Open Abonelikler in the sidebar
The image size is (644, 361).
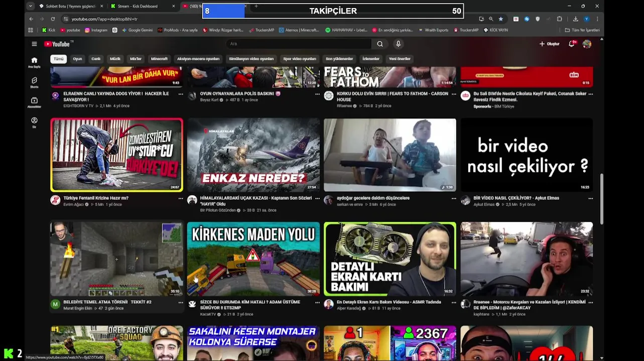pyautogui.click(x=34, y=102)
